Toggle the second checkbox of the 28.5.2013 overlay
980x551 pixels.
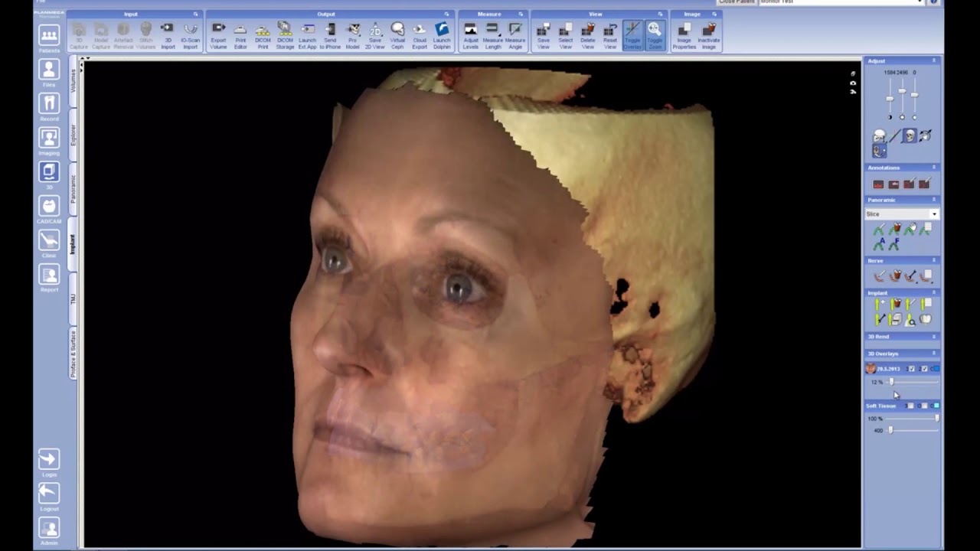pos(924,369)
